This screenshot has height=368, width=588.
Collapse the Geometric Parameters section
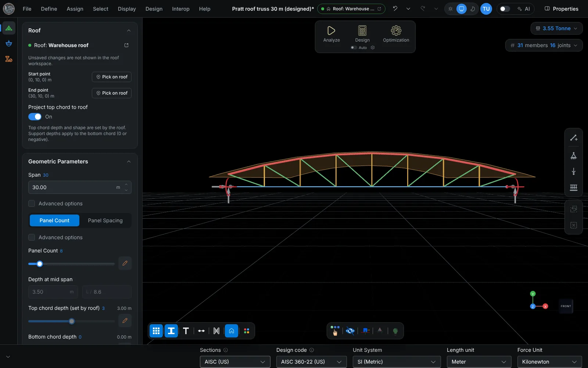129,162
